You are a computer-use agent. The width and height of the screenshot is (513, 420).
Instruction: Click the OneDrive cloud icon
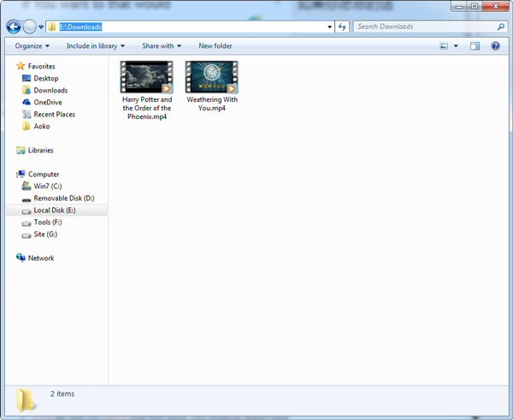click(x=27, y=102)
